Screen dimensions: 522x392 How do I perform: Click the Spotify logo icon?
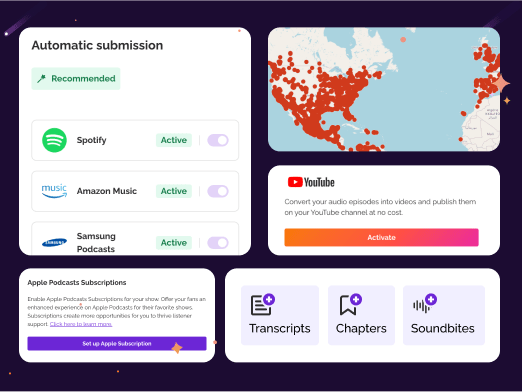(x=54, y=140)
